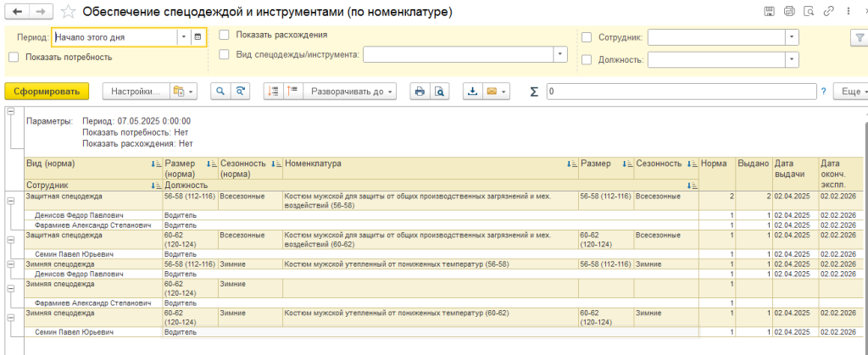
Task: Click the print icon in report toolbar
Action: point(419,92)
